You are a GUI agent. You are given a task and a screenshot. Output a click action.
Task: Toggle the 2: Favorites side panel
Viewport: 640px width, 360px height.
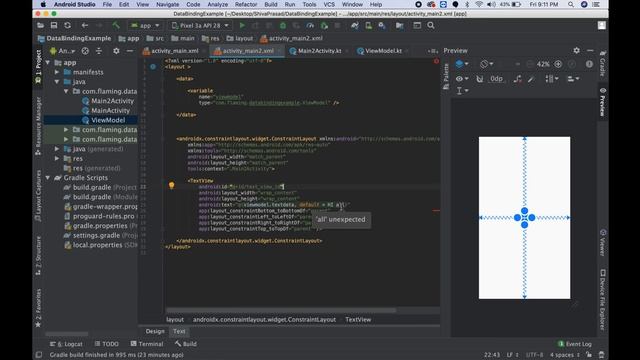tap(38, 308)
